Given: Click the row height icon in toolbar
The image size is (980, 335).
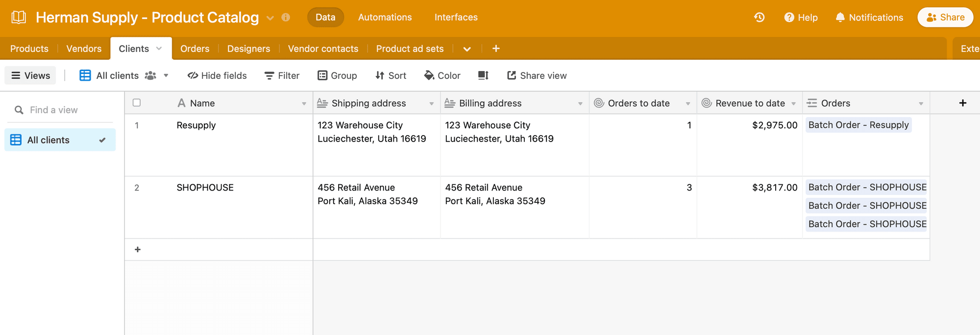Looking at the screenshot, I should (483, 75).
